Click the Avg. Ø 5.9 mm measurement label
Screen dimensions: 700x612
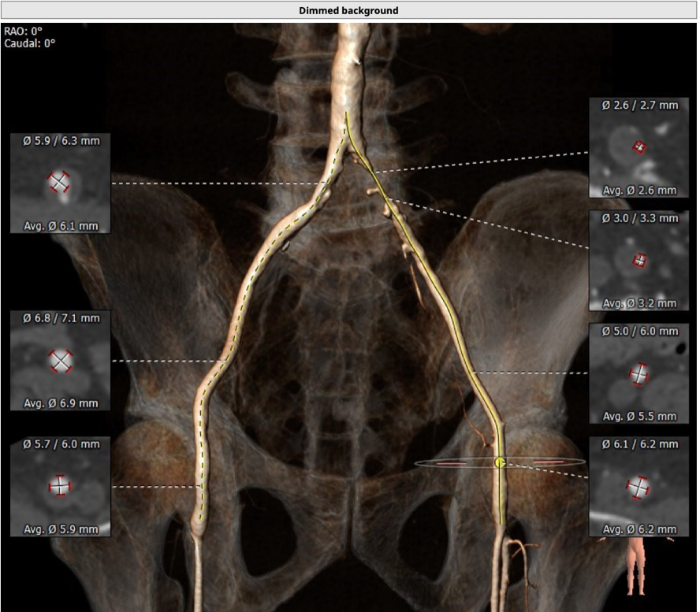click(x=61, y=529)
